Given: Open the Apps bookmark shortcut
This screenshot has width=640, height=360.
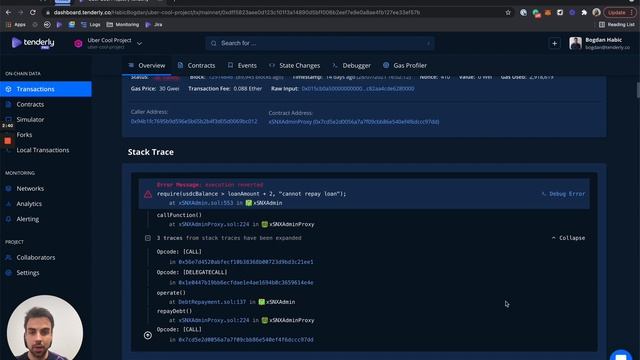Looking at the screenshot, I should click(16, 24).
